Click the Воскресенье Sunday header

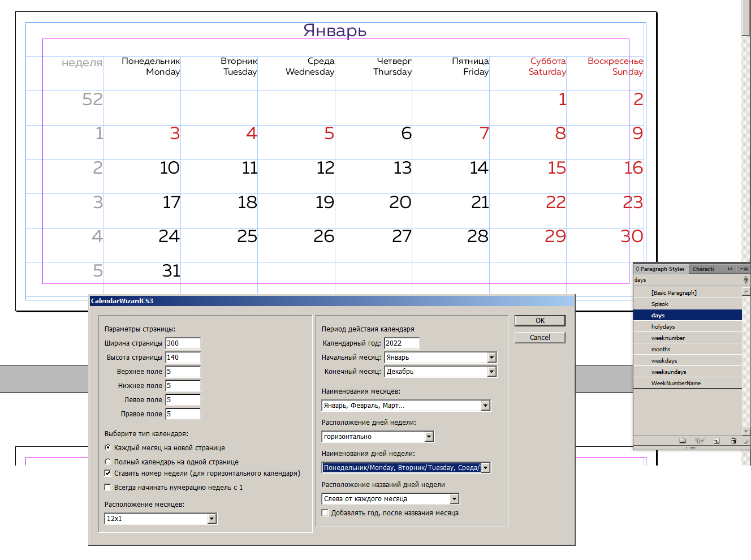615,66
